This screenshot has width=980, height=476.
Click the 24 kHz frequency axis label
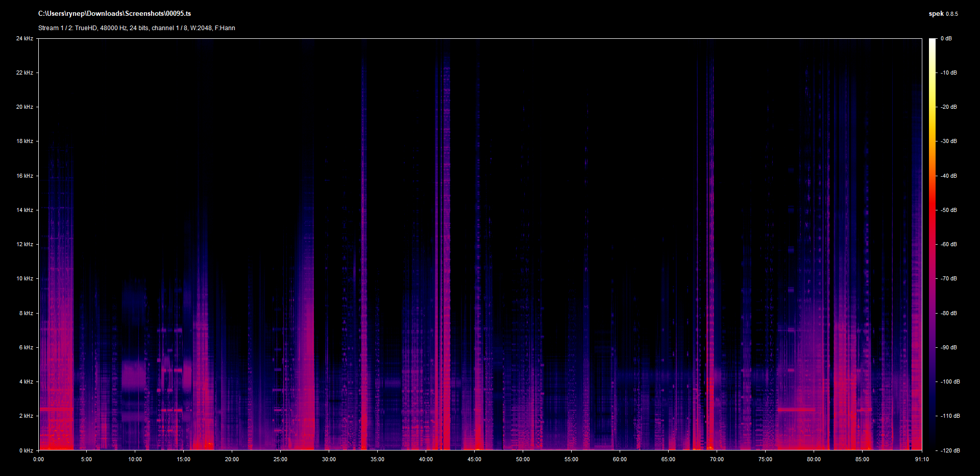(24, 39)
